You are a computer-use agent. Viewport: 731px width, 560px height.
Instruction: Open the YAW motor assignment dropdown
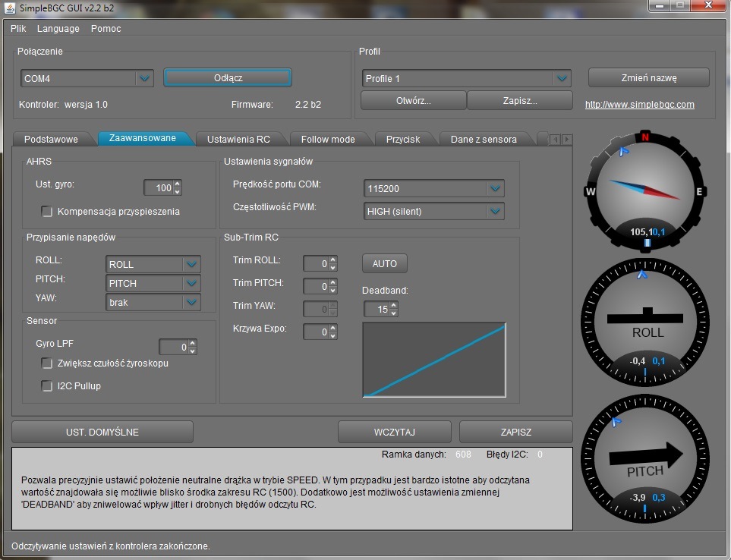(191, 302)
